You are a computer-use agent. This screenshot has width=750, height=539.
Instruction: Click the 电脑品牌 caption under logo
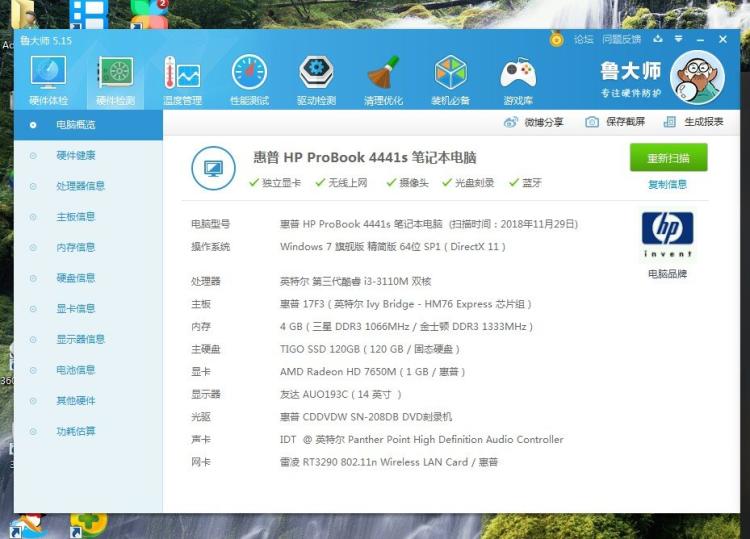(667, 274)
